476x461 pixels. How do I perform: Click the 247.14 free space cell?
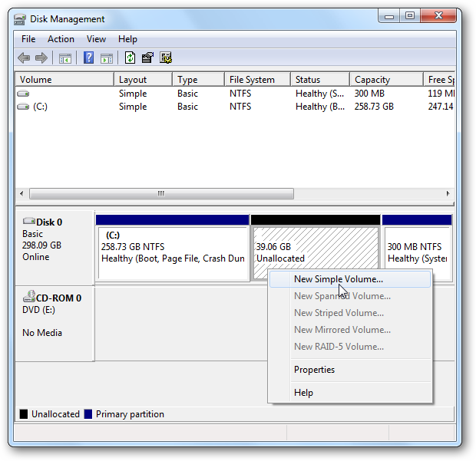pyautogui.click(x=441, y=107)
